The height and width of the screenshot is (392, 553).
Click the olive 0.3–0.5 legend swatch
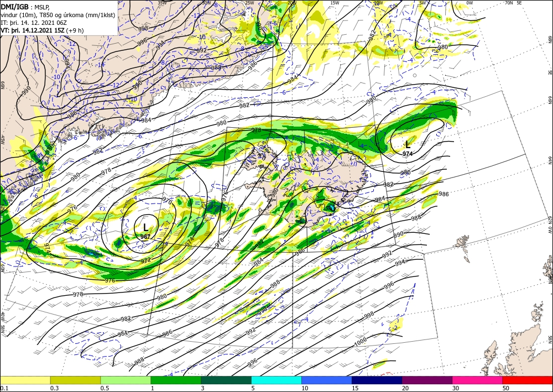click(x=75, y=380)
